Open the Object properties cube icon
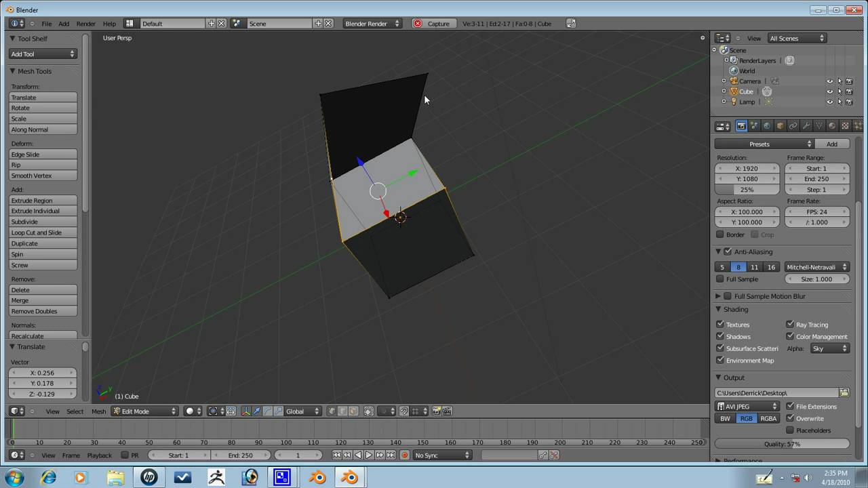The image size is (868, 488). click(x=780, y=126)
